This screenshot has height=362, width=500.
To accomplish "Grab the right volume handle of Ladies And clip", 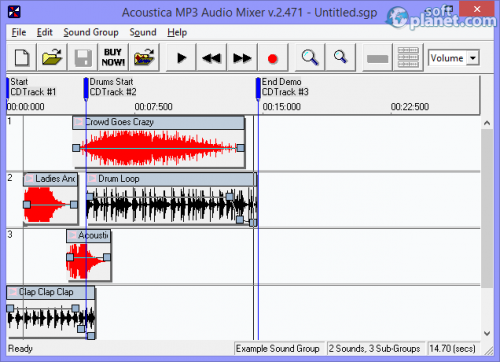I will point(74,204).
